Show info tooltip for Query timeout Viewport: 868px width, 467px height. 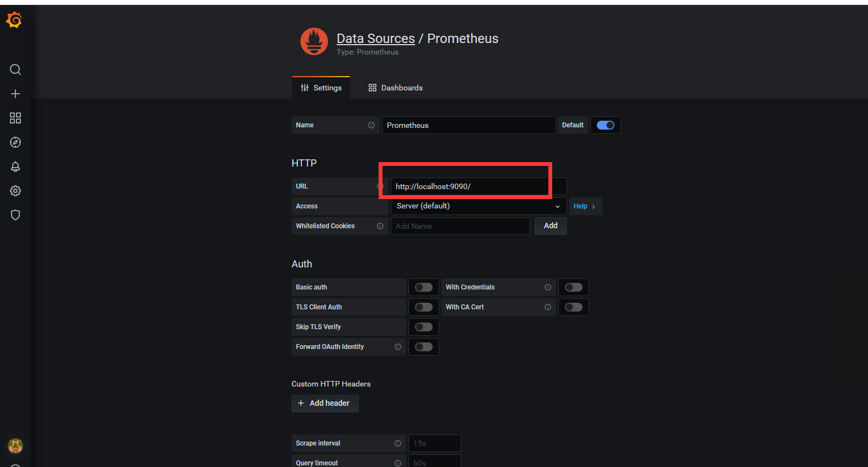click(x=398, y=463)
